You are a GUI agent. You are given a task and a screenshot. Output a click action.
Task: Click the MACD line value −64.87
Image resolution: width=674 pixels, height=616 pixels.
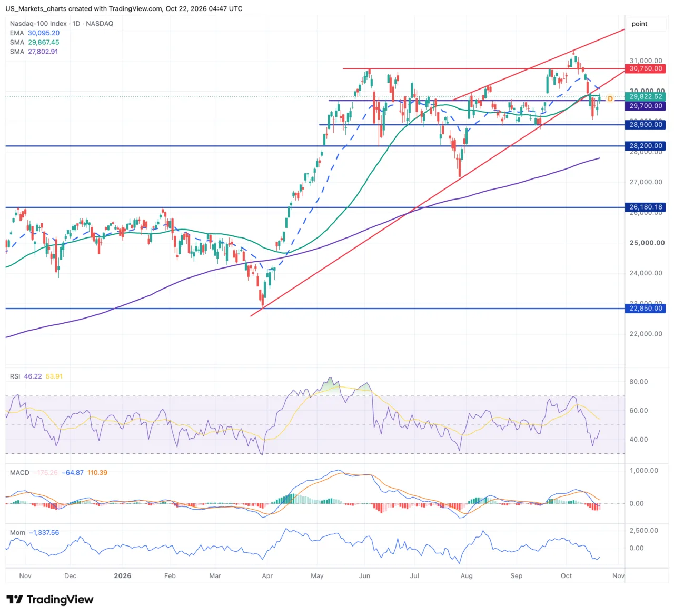pyautogui.click(x=73, y=473)
